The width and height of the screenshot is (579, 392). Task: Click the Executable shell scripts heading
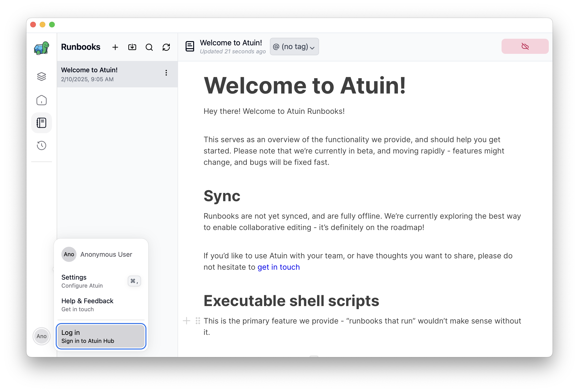(x=291, y=301)
